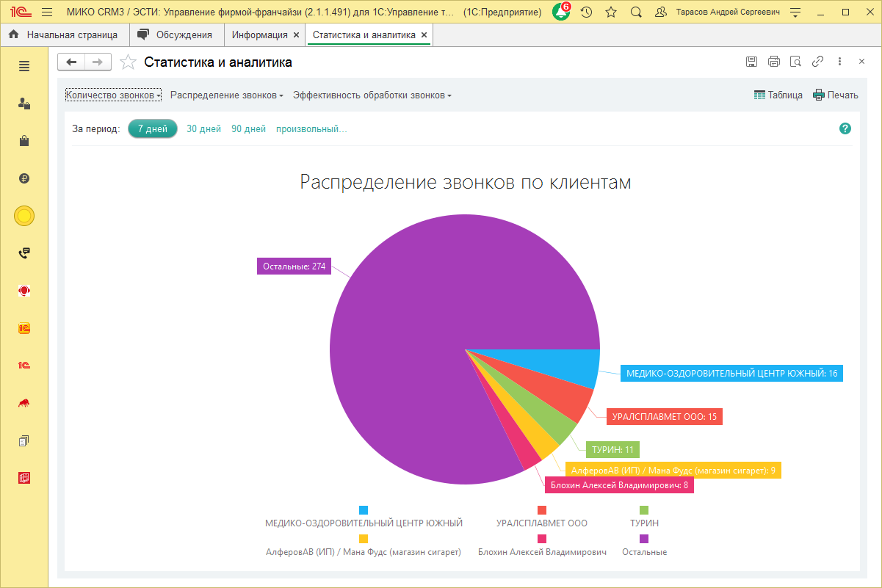Open the telephony icon in the left sidebar
The image size is (882, 588).
(x=24, y=253)
